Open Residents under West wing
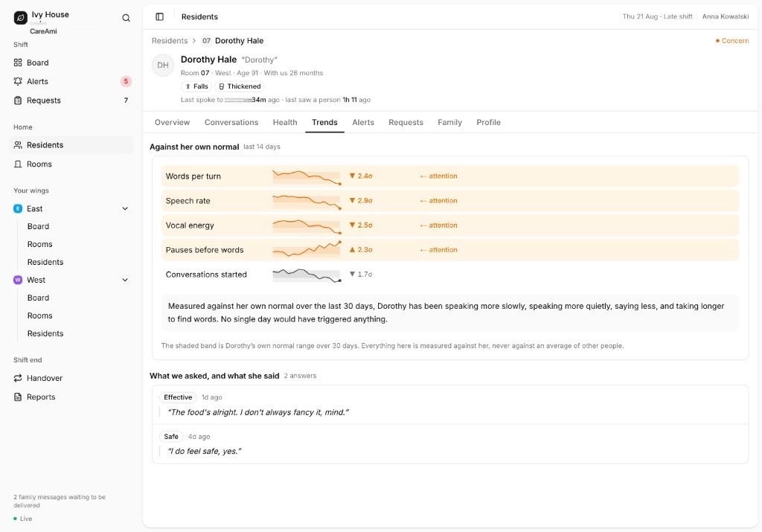This screenshot has height=532, width=762. pyautogui.click(x=45, y=334)
